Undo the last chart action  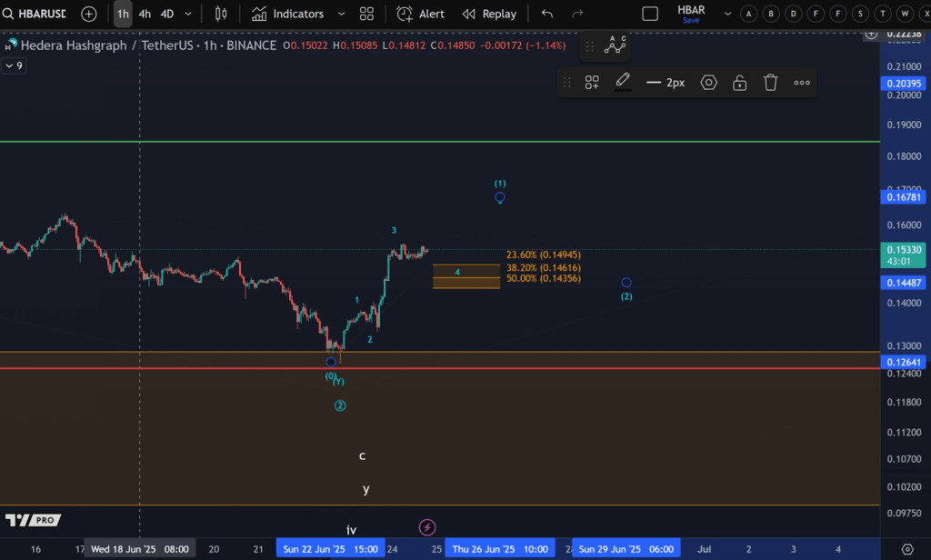546,14
